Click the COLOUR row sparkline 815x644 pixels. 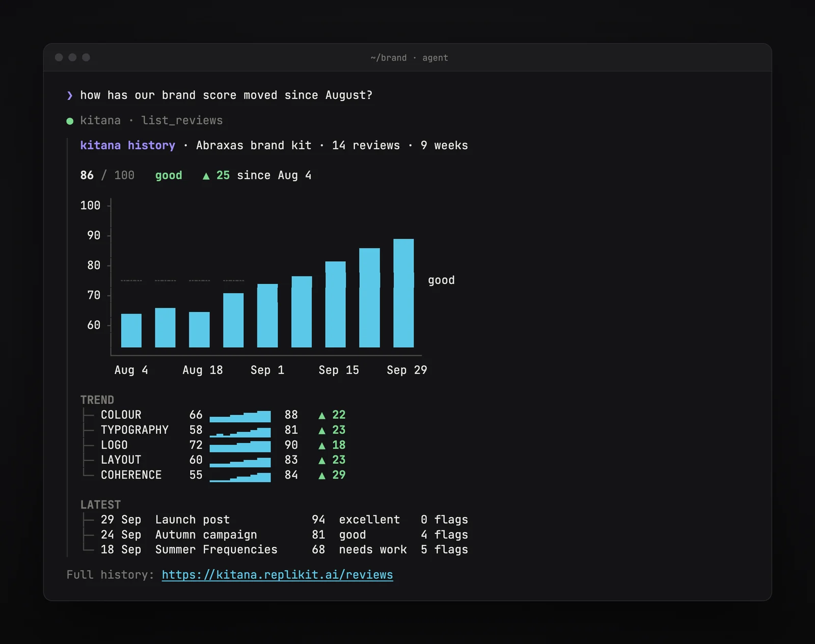click(x=240, y=416)
